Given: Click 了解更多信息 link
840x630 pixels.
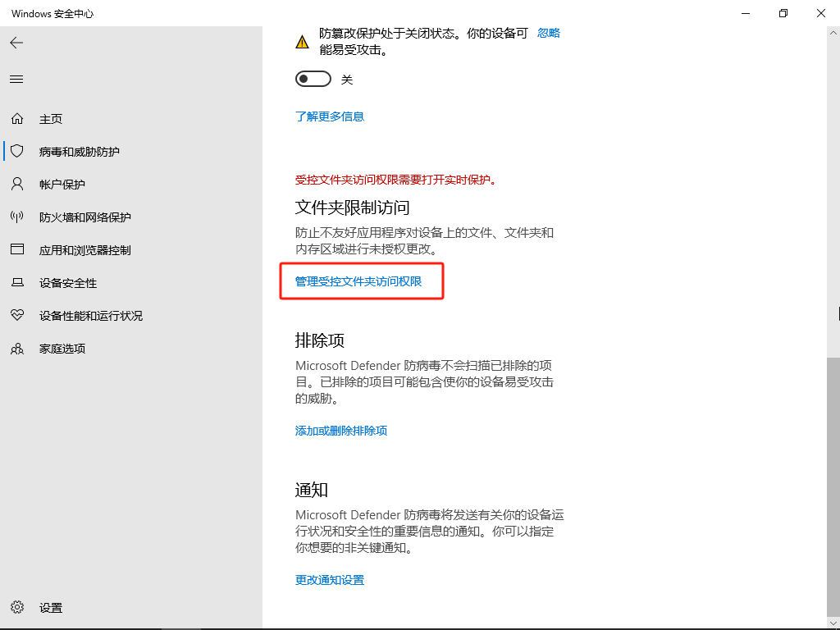Looking at the screenshot, I should click(x=329, y=116).
